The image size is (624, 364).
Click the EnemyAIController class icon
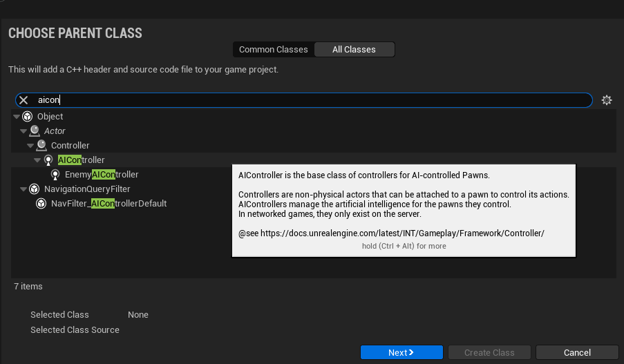point(55,175)
